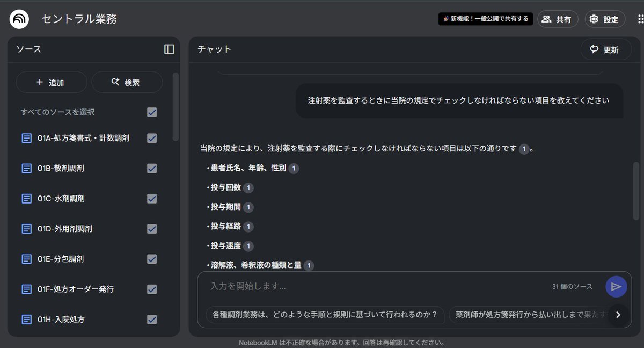Open the apps grid menu icon

pyautogui.click(x=640, y=19)
